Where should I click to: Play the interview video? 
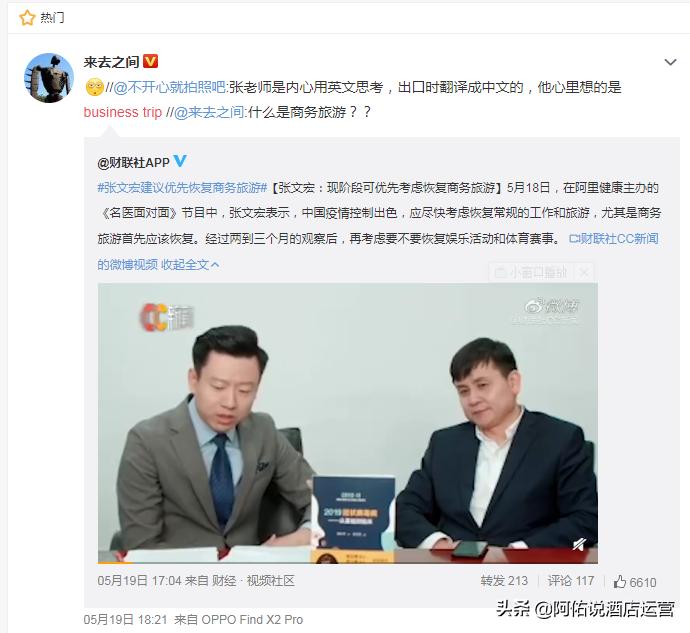[348, 423]
